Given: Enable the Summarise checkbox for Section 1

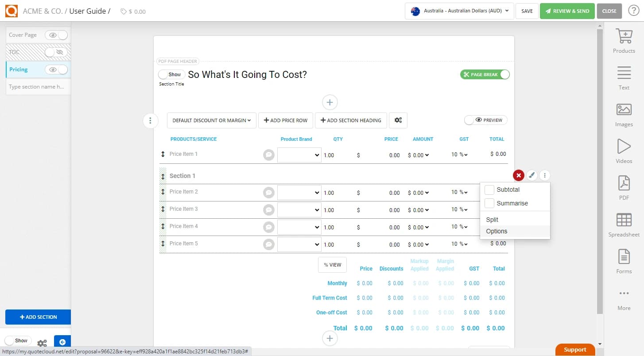Looking at the screenshot, I should (489, 203).
